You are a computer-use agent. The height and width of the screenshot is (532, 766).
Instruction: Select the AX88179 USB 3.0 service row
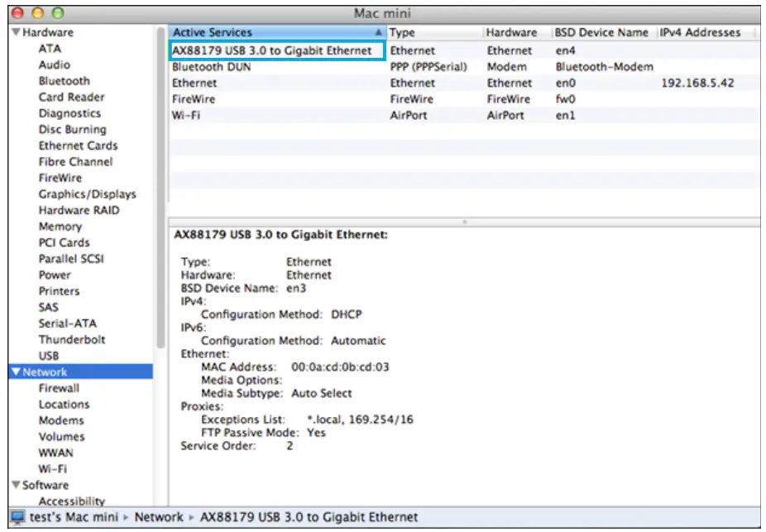click(x=464, y=50)
